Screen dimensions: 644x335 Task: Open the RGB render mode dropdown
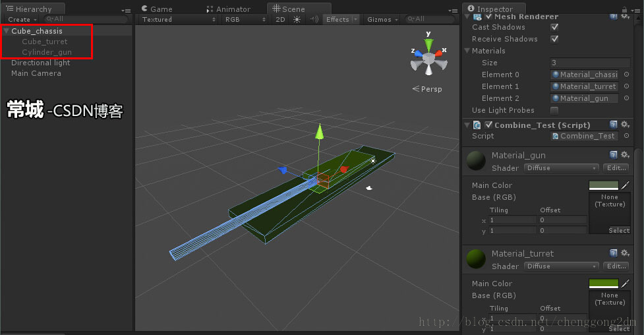click(245, 19)
